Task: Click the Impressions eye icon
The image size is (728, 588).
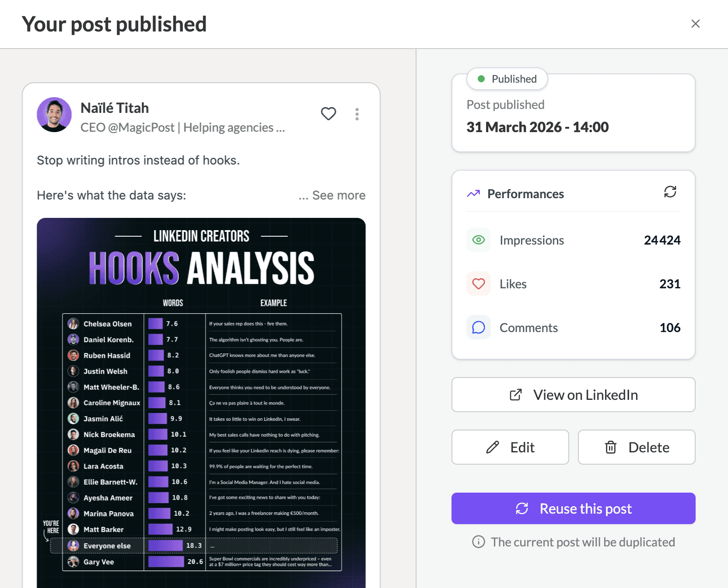Action: pyautogui.click(x=479, y=240)
